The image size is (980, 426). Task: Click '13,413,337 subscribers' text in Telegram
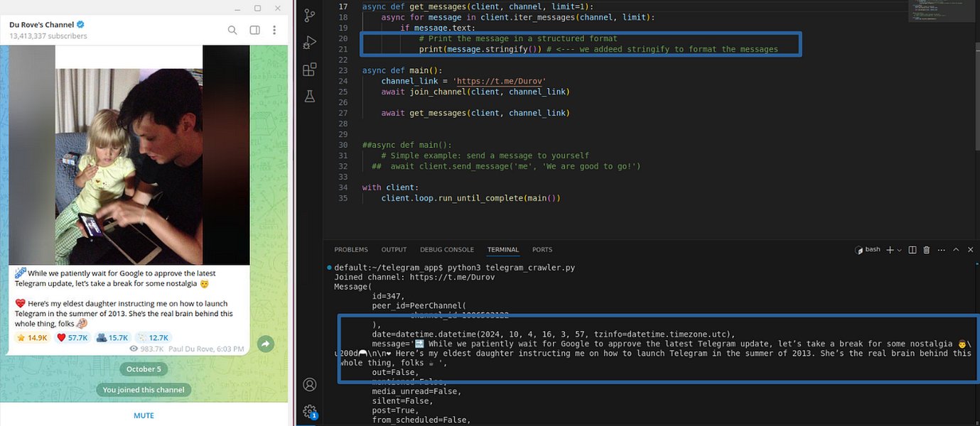(x=48, y=35)
